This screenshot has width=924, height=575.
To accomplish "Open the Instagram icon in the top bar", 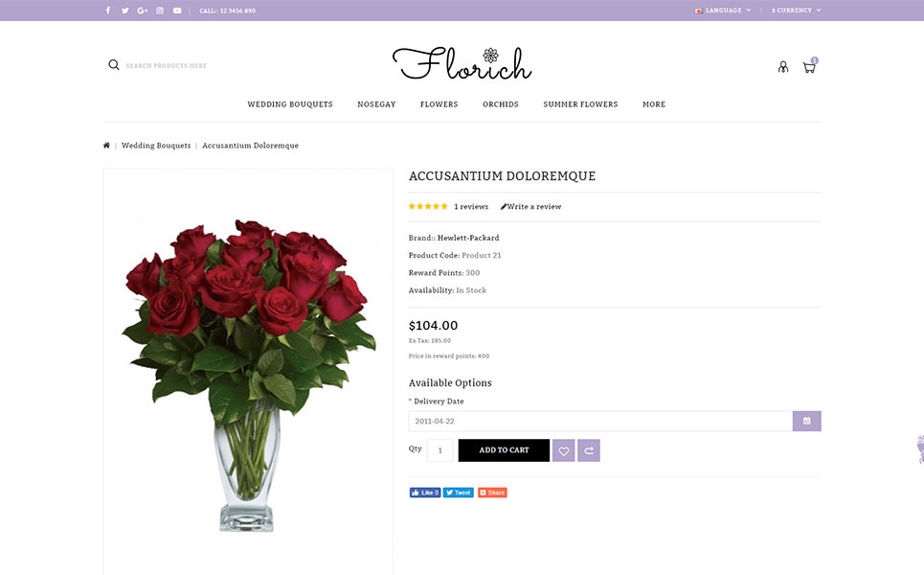I will [160, 11].
